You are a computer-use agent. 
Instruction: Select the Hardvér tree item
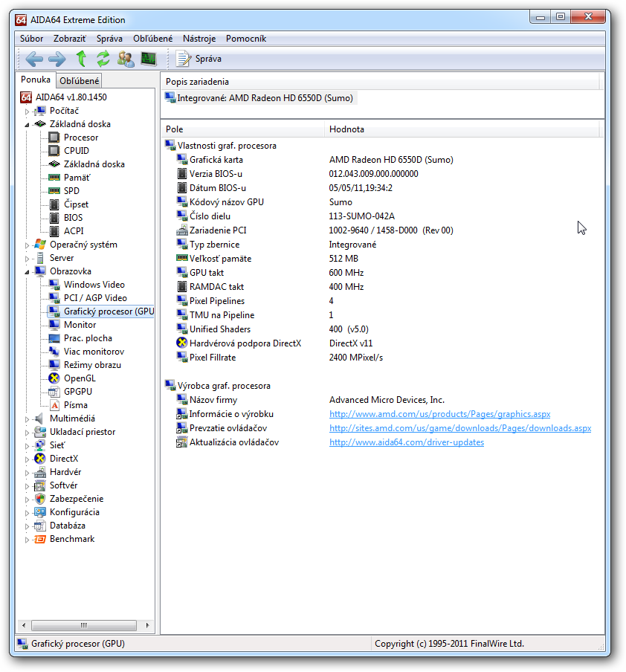click(65, 472)
